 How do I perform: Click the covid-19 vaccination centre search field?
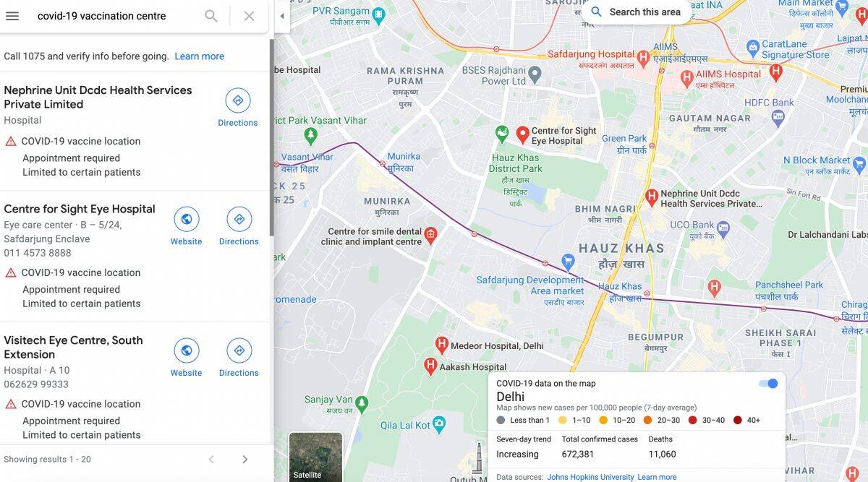coord(116,16)
